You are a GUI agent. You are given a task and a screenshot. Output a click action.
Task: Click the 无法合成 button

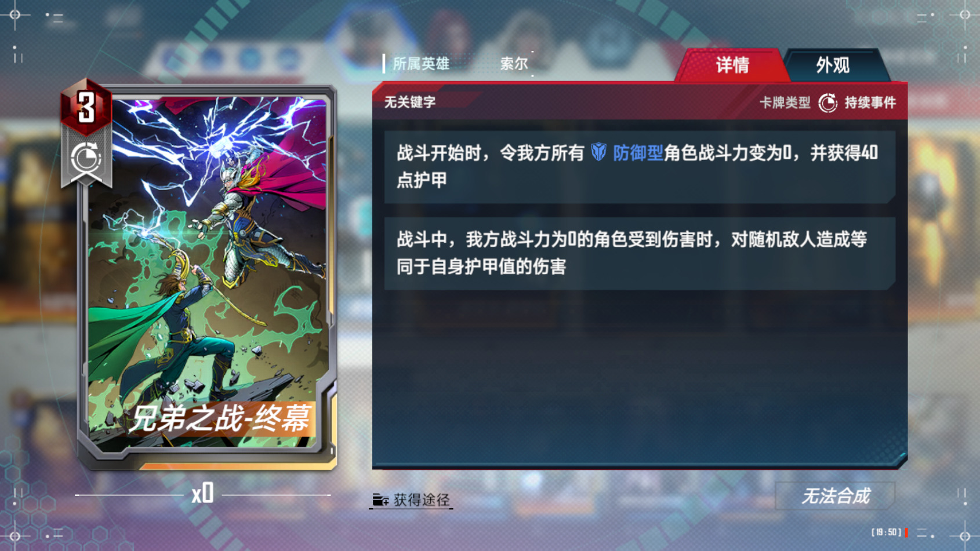point(835,496)
